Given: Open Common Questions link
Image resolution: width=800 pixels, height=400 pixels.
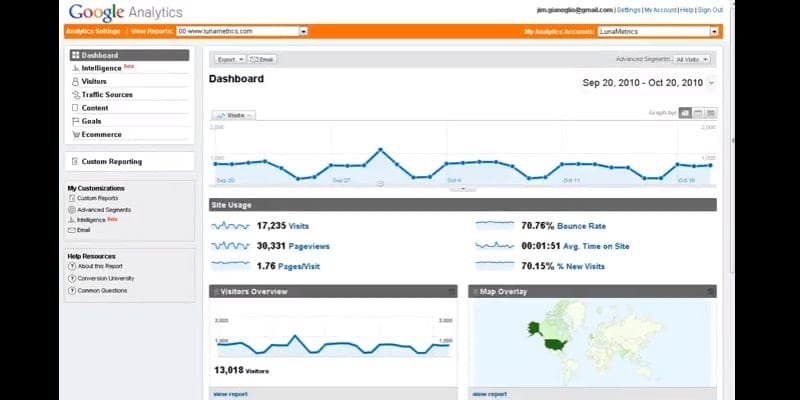Looking at the screenshot, I should pos(102,291).
